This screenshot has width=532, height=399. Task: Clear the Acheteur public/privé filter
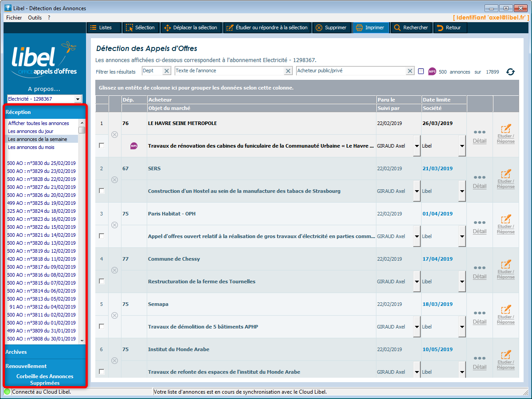tap(410, 71)
